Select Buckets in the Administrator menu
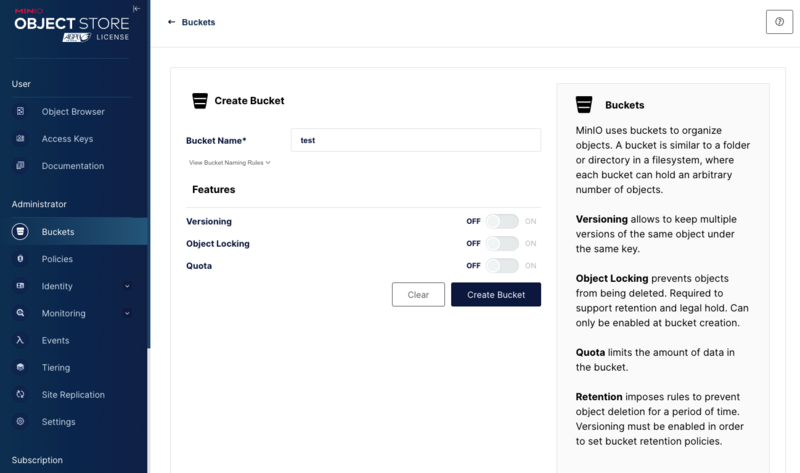Image resolution: width=800 pixels, height=473 pixels. [58, 232]
